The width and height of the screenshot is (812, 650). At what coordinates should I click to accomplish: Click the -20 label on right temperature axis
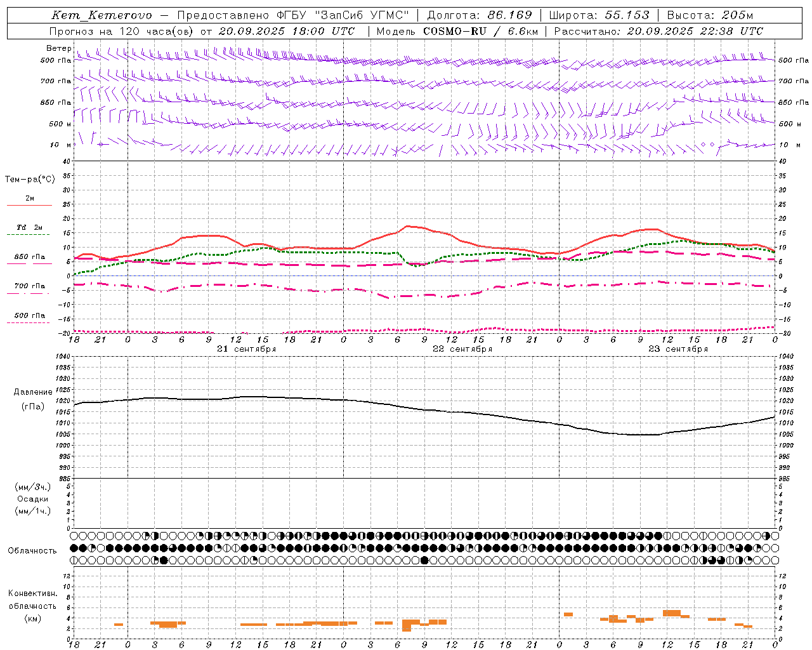pos(783,333)
